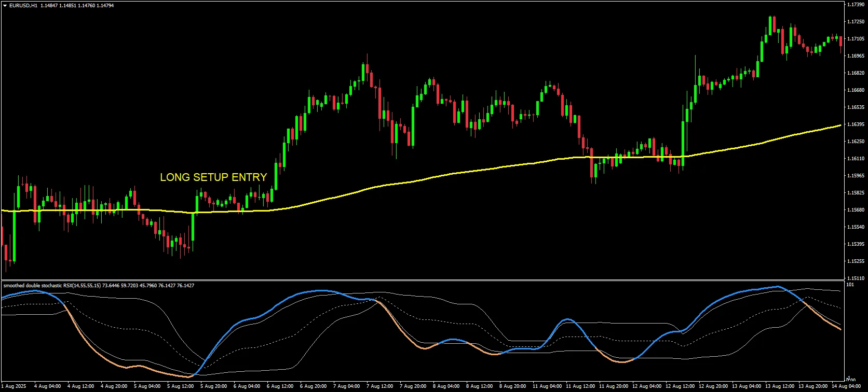Viewport: 868px width, 392px height.
Task: Click the 11 Aug 20:00 time label
Action: 614,386
